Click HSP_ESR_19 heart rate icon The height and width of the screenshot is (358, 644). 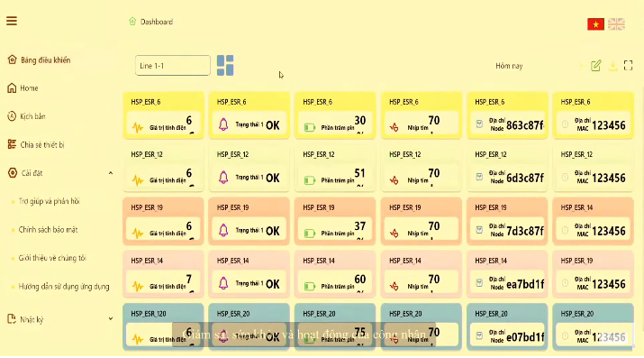395,233
